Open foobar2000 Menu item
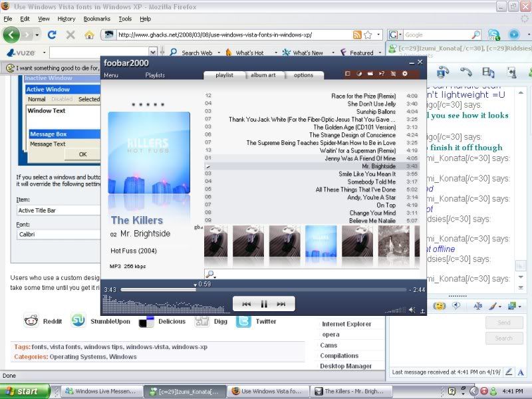This screenshot has width=532, height=399. point(111,75)
